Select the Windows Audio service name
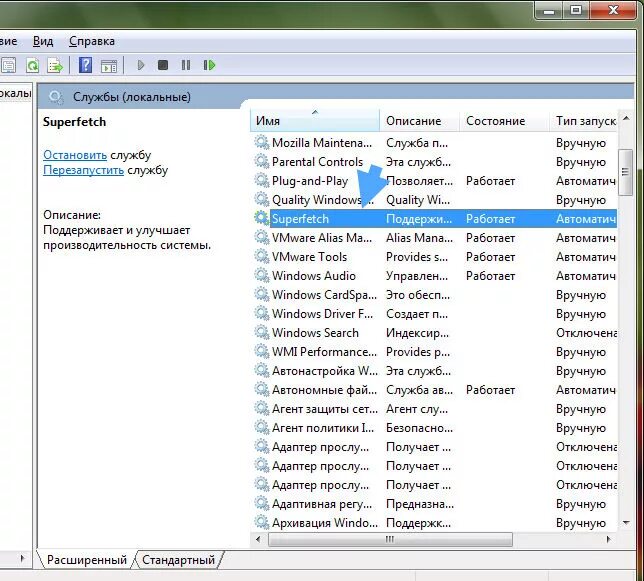This screenshot has height=581, width=644. tap(314, 276)
